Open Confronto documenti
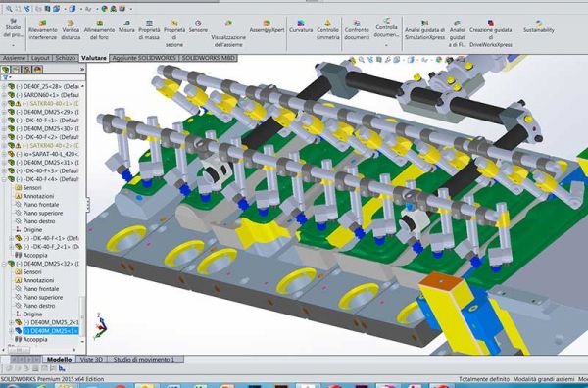 (x=357, y=30)
